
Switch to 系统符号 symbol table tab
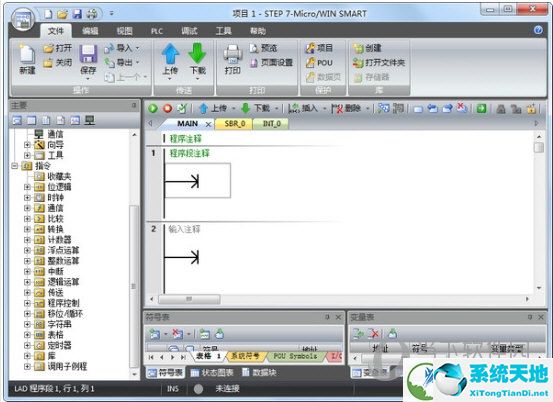pyautogui.click(x=245, y=356)
